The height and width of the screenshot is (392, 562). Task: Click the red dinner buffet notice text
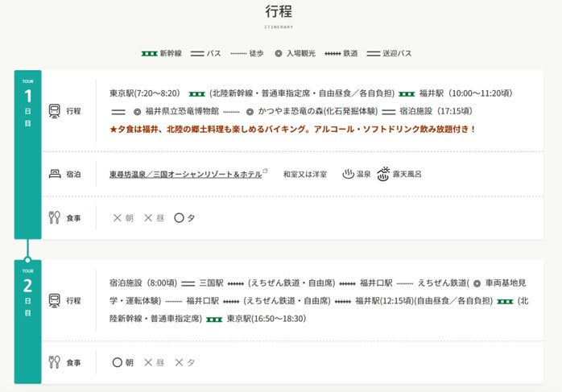click(x=293, y=129)
